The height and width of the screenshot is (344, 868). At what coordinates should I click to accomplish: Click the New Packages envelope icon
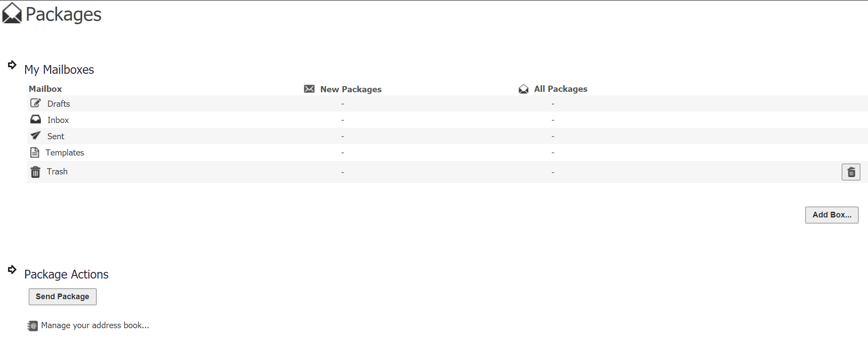click(309, 89)
